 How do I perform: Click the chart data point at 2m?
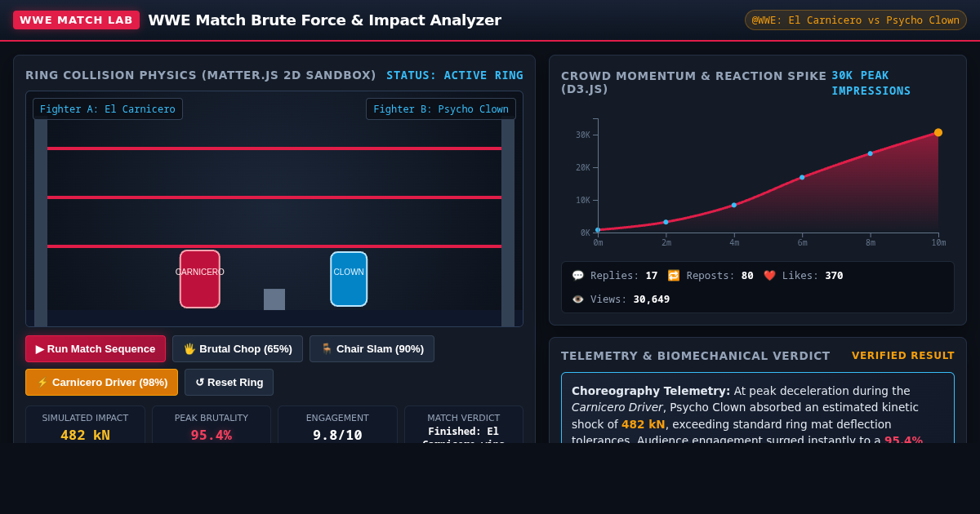[x=666, y=222]
